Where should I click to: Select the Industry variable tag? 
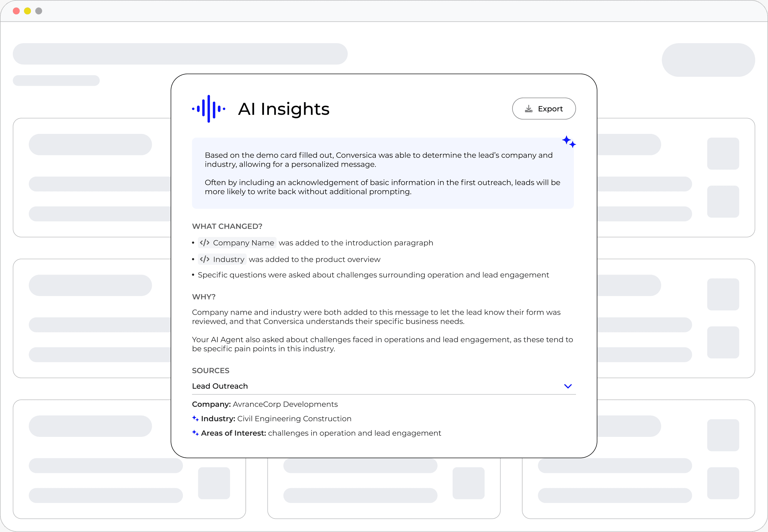click(222, 259)
